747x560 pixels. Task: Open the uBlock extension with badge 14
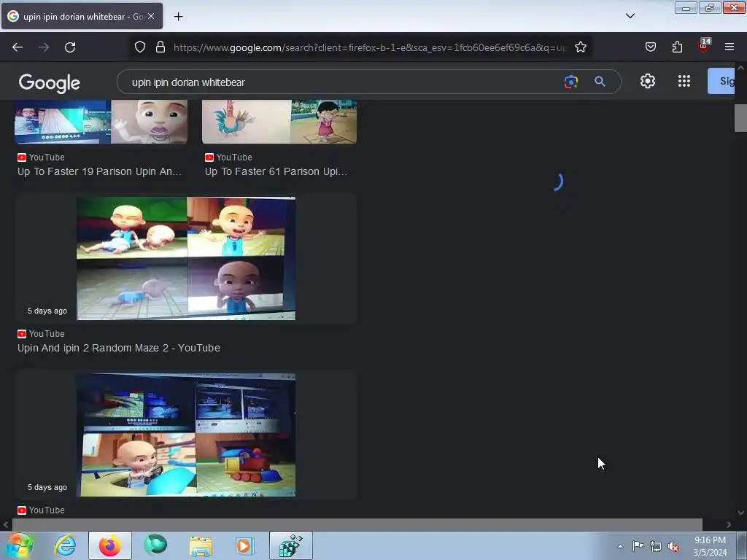coord(704,46)
